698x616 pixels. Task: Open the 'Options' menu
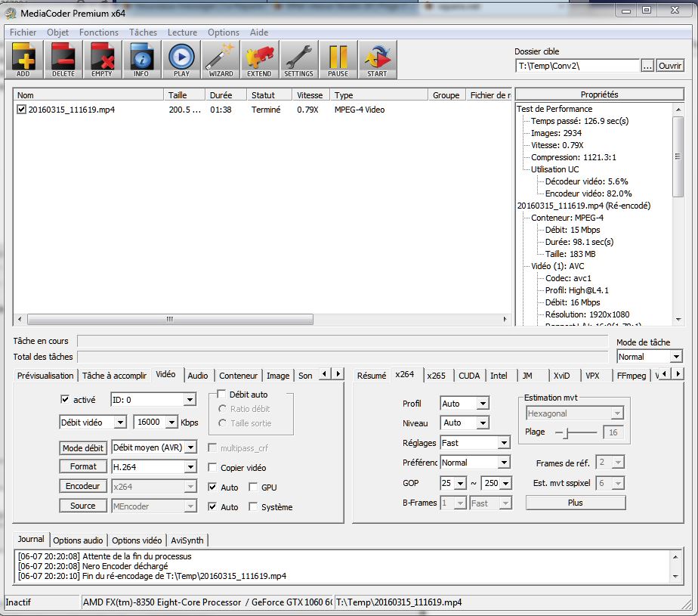[224, 32]
